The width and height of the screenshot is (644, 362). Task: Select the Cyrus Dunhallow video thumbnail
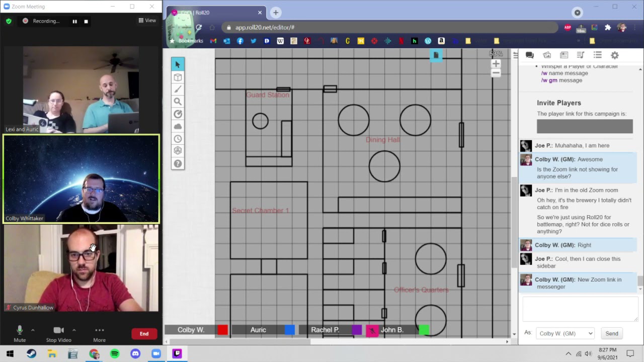pos(81,268)
